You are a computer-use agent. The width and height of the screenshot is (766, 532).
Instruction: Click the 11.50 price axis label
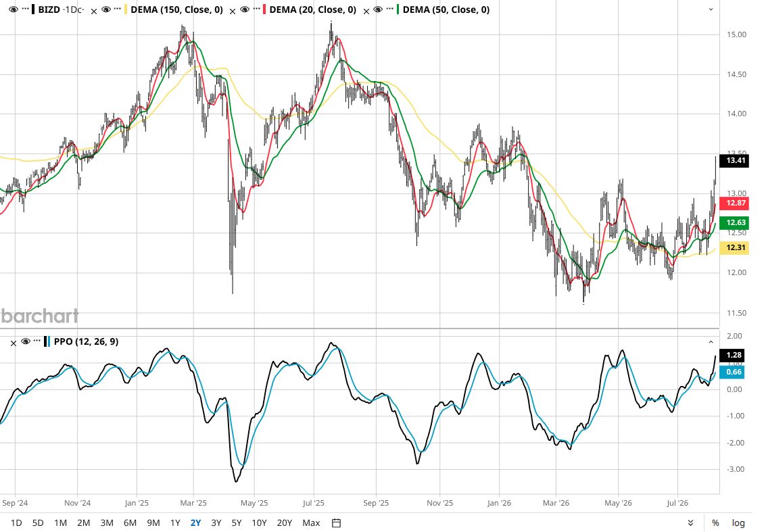(x=737, y=313)
